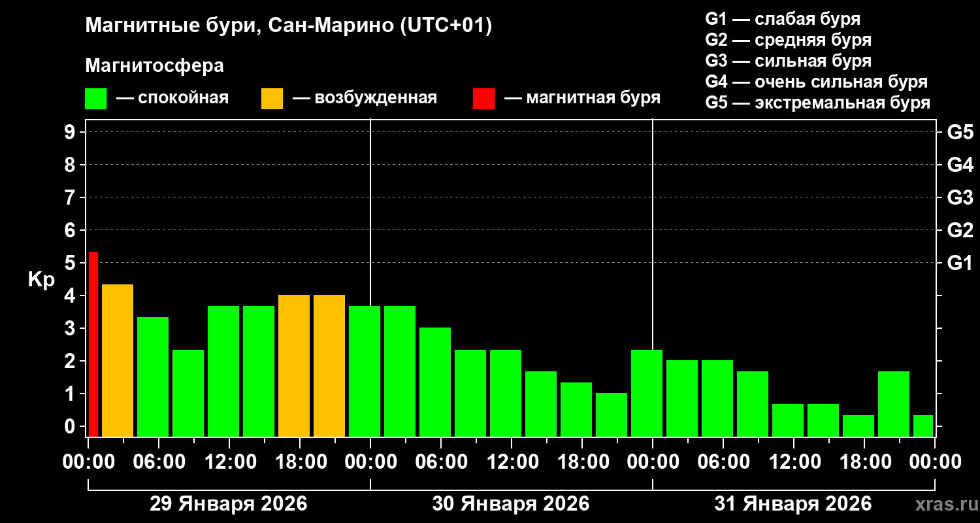Viewport: 980px width, 523px height.
Task: Click the 'G2 — средняя буря' legend line
Action: coord(788,40)
